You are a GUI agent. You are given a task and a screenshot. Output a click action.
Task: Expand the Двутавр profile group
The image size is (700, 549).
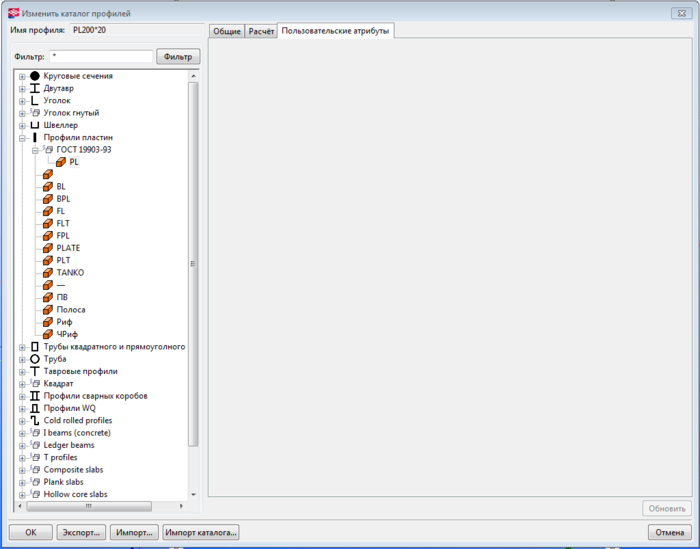pos(22,89)
